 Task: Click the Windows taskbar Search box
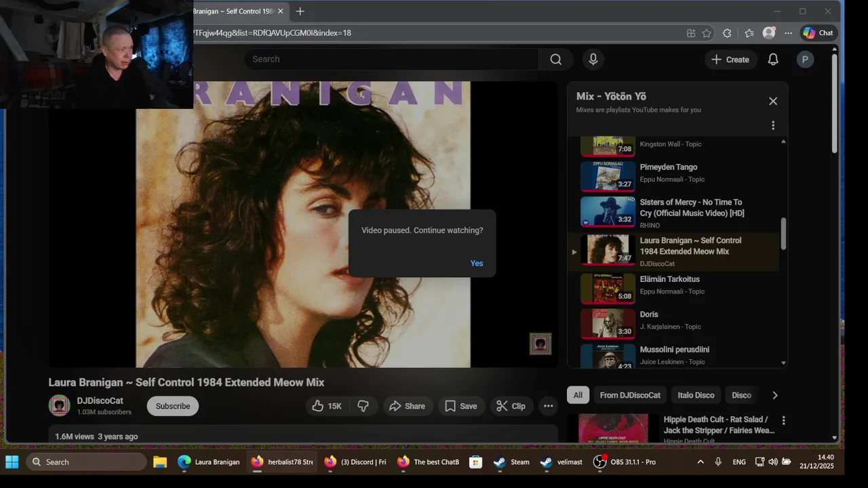pos(86,462)
